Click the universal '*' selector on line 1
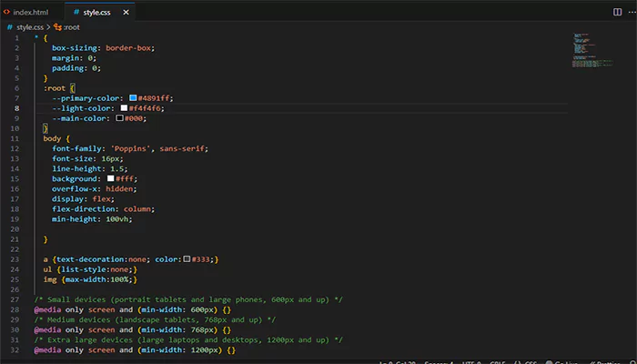The height and width of the screenshot is (364, 637). (x=36, y=38)
